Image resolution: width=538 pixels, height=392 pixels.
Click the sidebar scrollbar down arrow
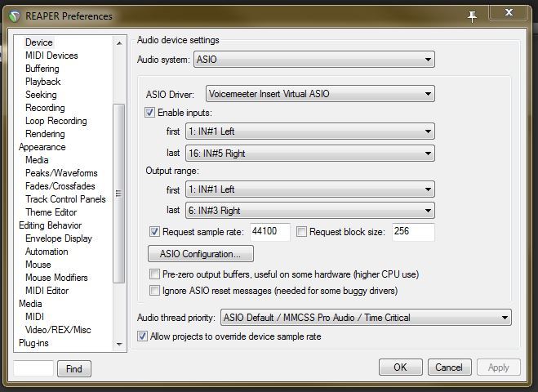[x=119, y=344]
